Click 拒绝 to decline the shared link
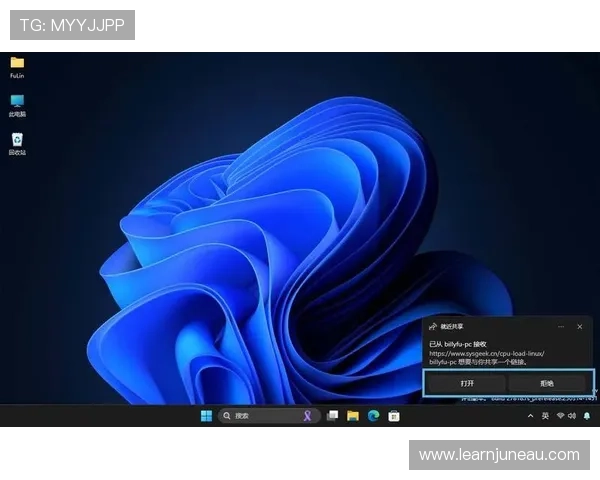 point(547,383)
